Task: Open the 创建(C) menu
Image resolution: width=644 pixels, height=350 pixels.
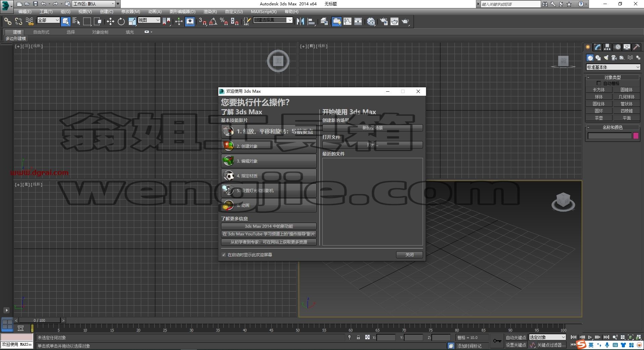Action: (106, 11)
